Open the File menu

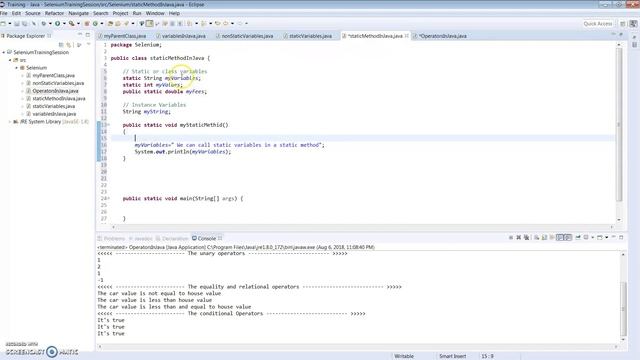pyautogui.click(x=4, y=13)
